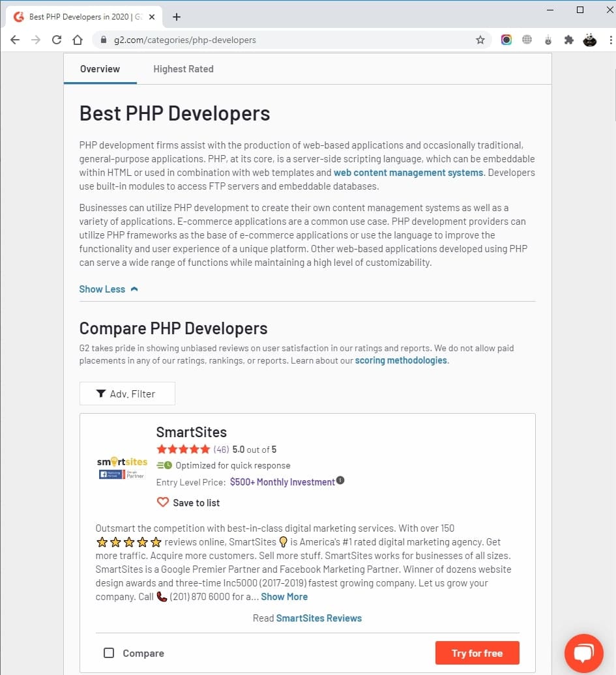616x675 pixels.
Task: Bookmark this page with the star icon
Action: (x=480, y=40)
